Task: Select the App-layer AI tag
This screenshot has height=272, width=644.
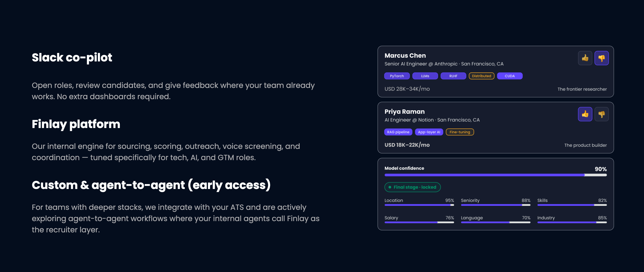Action: (x=429, y=132)
